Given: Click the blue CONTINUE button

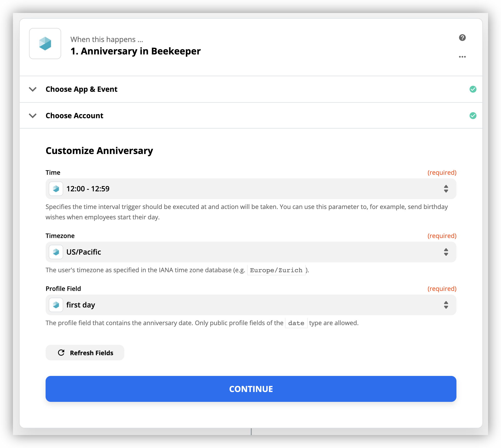Looking at the screenshot, I should (251, 389).
